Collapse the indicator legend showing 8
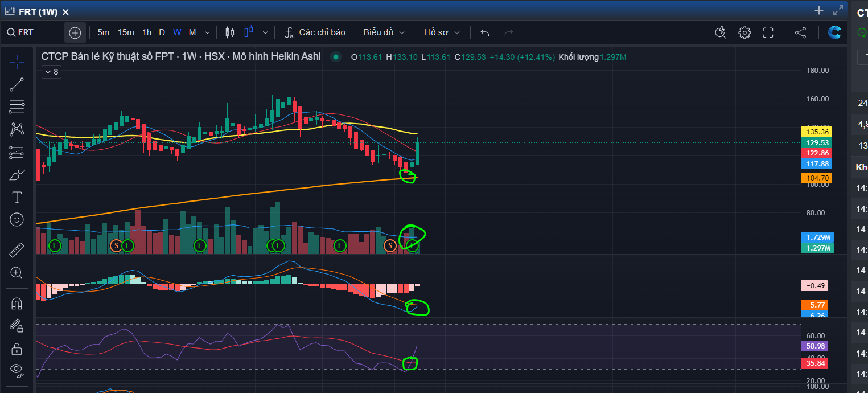 (51, 72)
